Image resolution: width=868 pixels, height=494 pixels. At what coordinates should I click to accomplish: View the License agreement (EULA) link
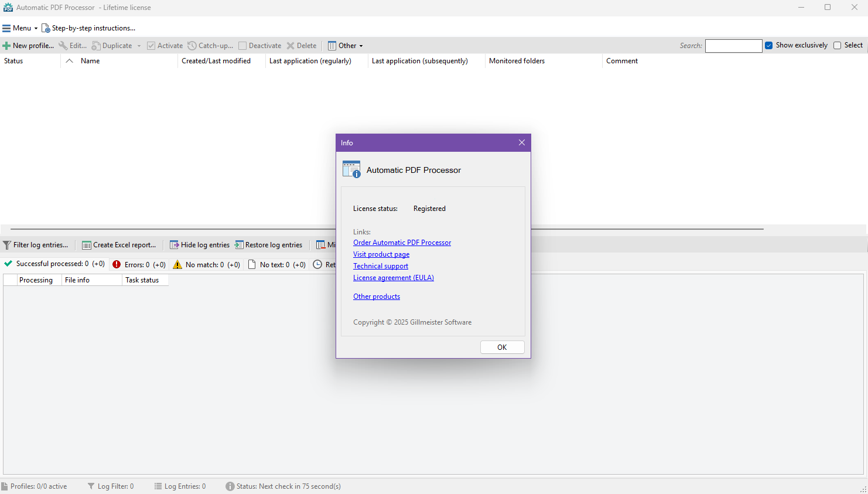point(394,278)
